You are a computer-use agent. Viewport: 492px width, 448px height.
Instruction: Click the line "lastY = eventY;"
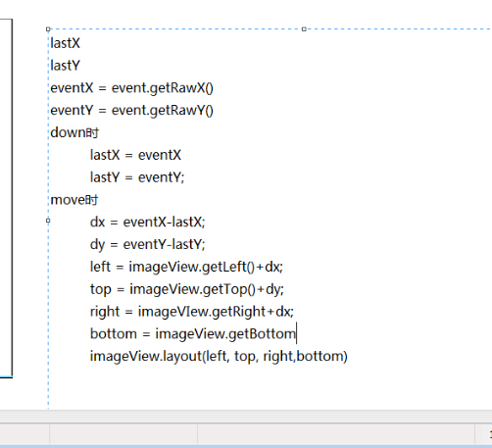coord(137,177)
